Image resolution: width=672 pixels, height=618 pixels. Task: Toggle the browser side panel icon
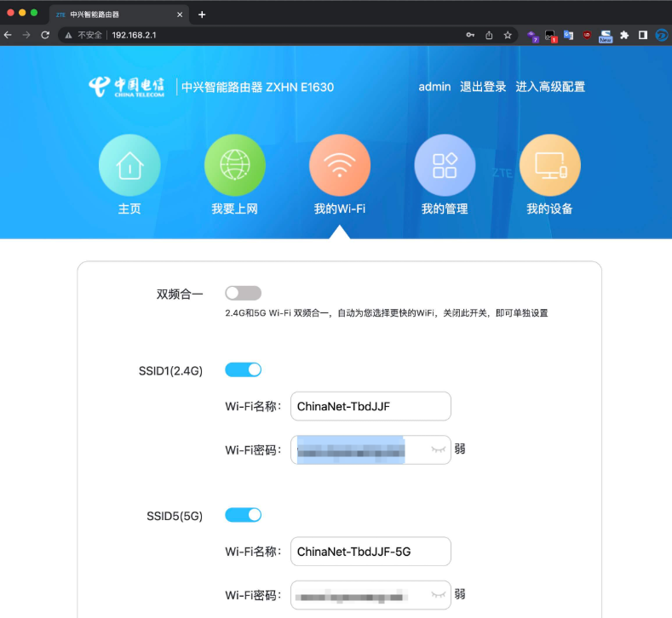coord(643,35)
